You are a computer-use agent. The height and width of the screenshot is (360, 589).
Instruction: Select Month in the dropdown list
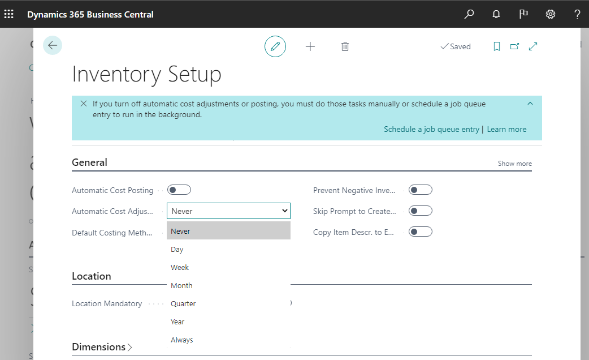coord(229,285)
